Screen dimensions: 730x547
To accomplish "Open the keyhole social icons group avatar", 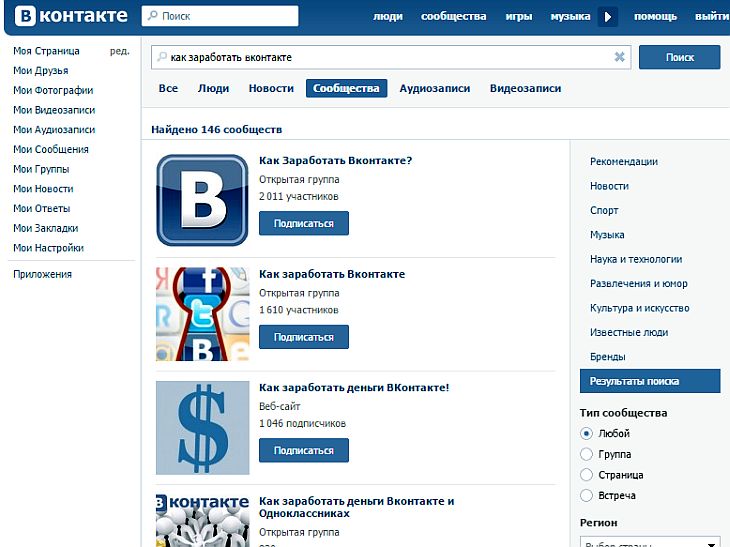I will point(203,314).
